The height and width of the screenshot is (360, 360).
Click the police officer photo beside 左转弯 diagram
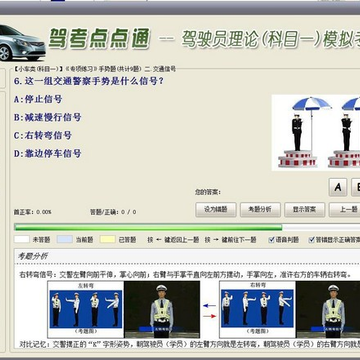(162, 309)
